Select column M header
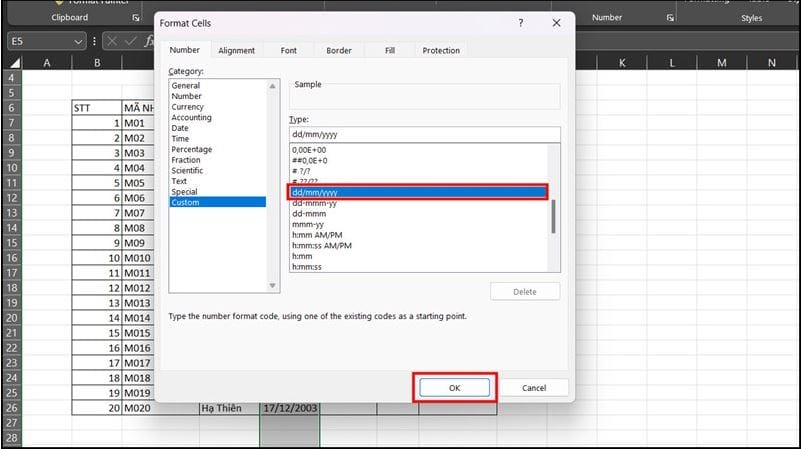 [x=722, y=63]
